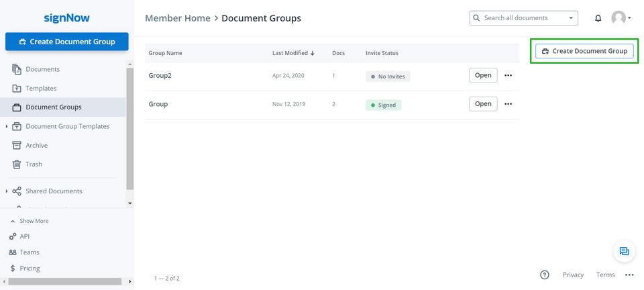
Task: Select Documents in the sidebar
Action: pyautogui.click(x=42, y=69)
